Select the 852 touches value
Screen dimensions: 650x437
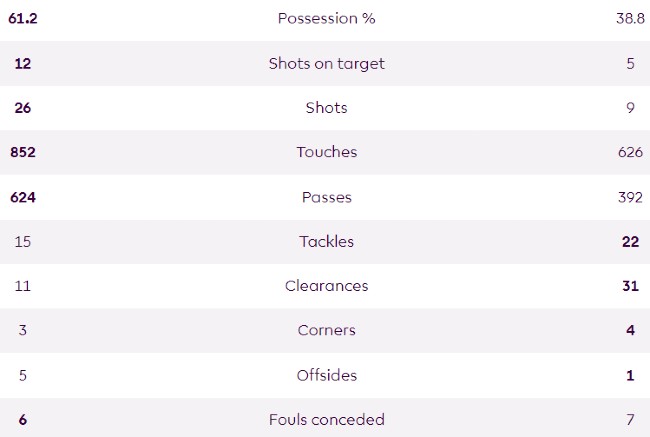tap(23, 152)
